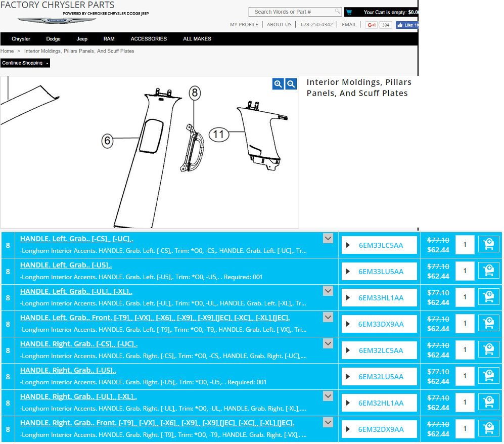Click quantity field for 6EM32LC5AA
The image size is (504, 444).
click(465, 350)
